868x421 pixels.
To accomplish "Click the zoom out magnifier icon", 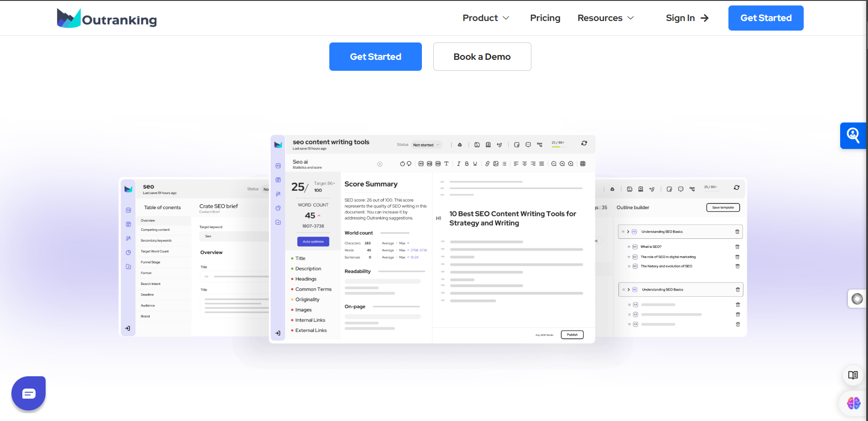I will point(554,164).
